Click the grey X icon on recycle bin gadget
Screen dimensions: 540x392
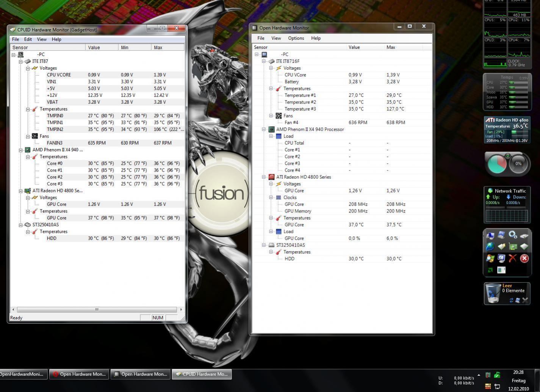(x=525, y=300)
